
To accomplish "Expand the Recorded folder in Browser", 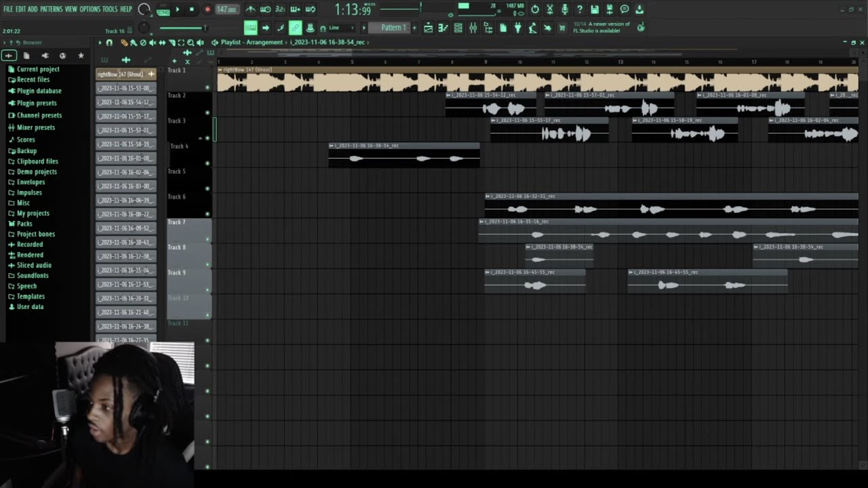I will coord(25,244).
